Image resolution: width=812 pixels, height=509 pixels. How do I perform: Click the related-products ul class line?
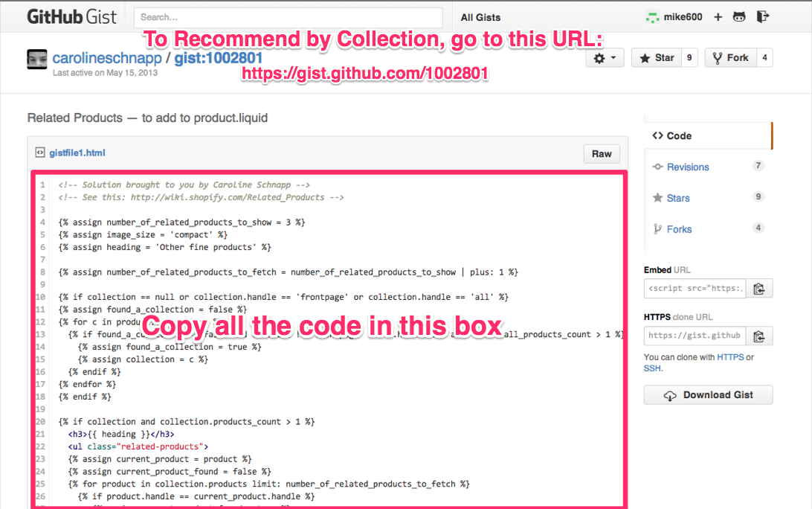click(138, 446)
